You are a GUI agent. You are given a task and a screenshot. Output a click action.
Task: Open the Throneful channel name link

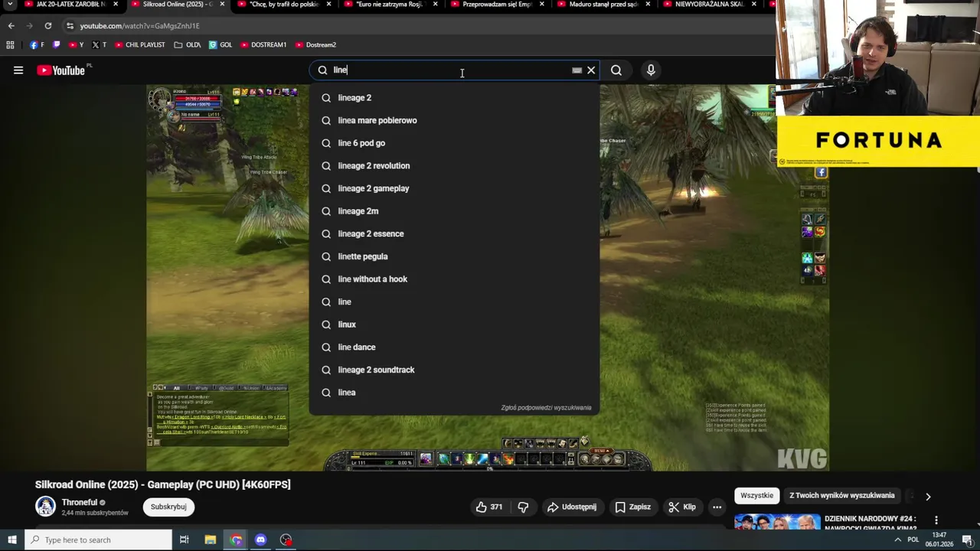point(79,503)
